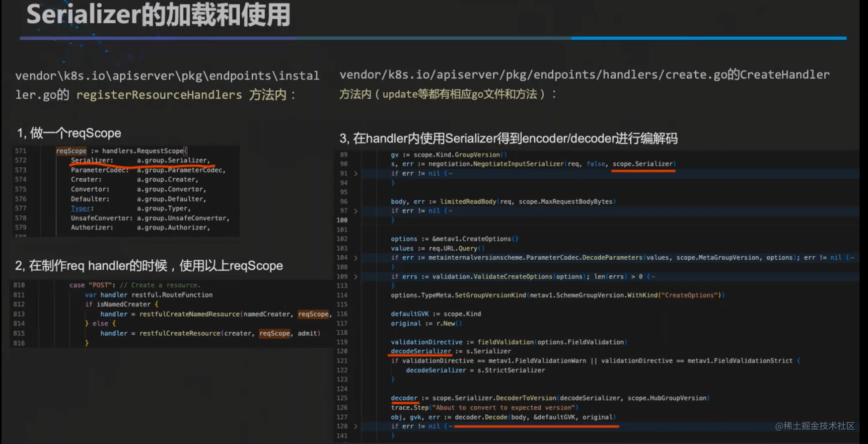This screenshot has width=868, height=444.
Task: Click "handlers.RequestScope" on line 571
Action: [x=143, y=151]
